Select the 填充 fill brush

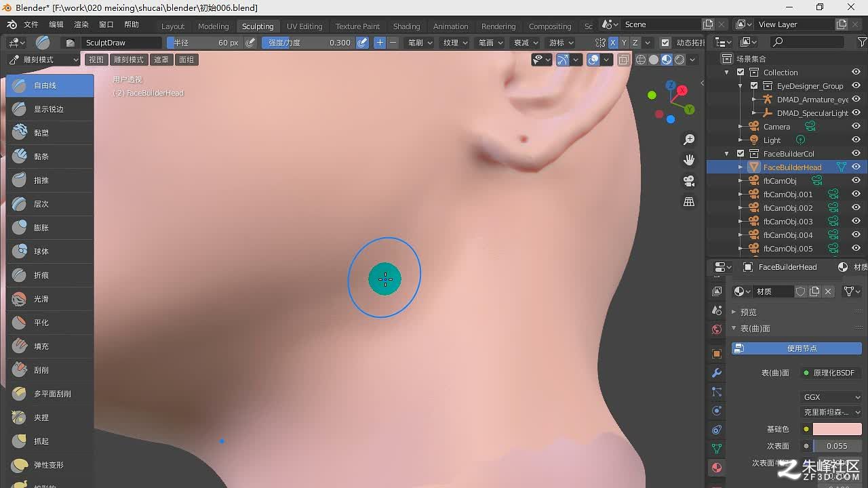coord(50,346)
